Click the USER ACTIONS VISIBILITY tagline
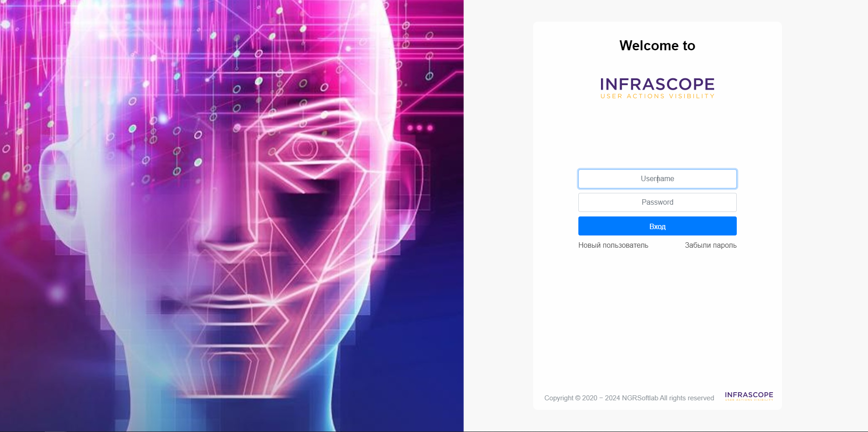This screenshot has width=868, height=432. point(657,96)
